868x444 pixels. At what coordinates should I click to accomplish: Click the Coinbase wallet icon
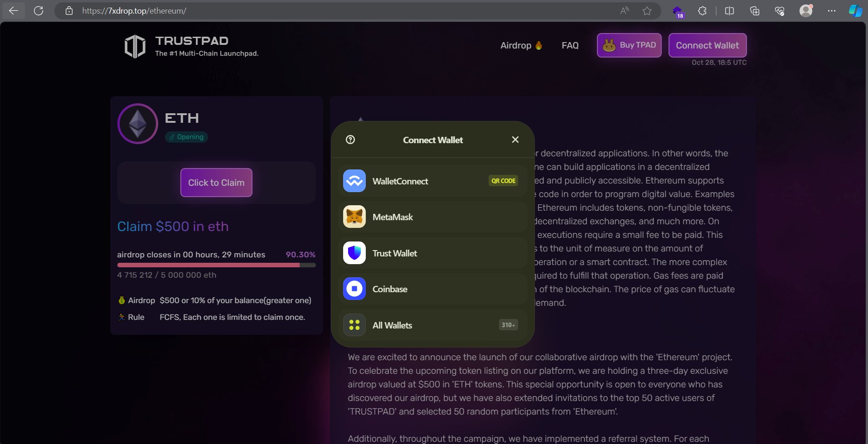click(354, 289)
